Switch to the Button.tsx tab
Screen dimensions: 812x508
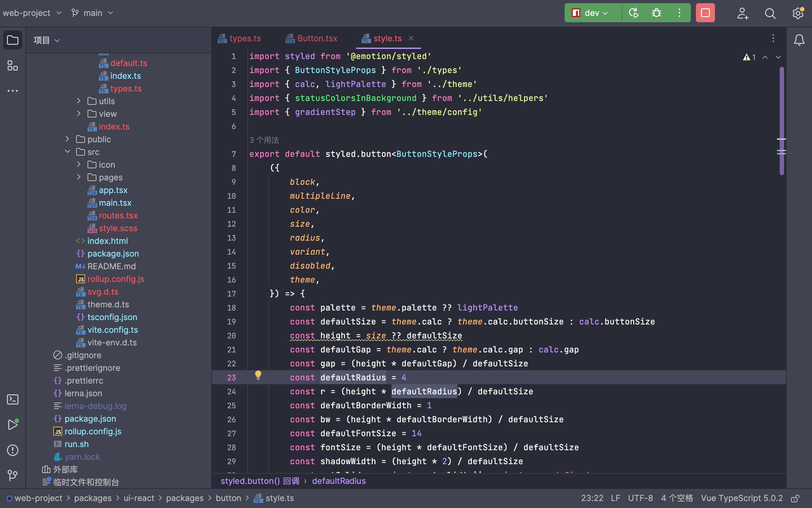pos(311,38)
